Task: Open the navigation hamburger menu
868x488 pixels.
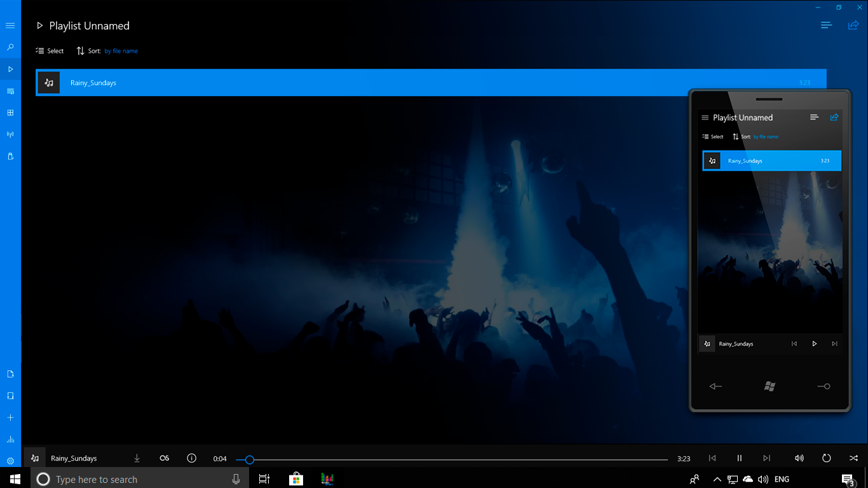Action: point(10,25)
